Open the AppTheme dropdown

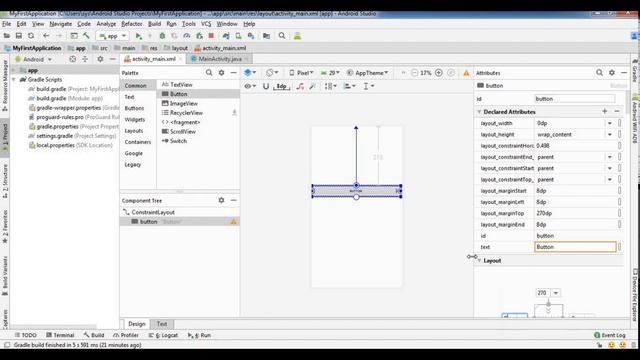[x=367, y=73]
